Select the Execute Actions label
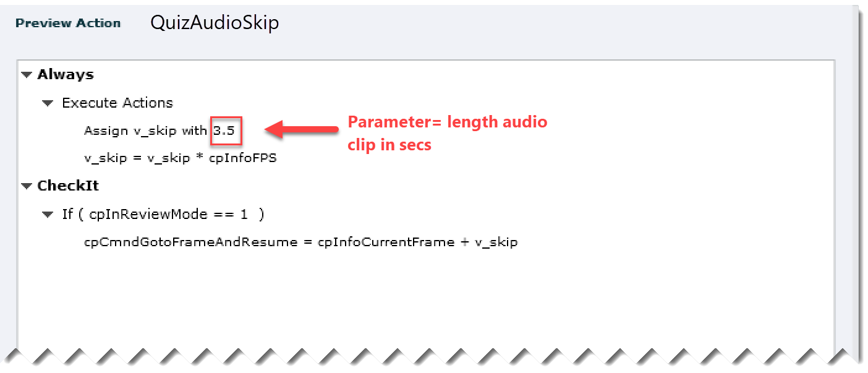Screen dimensions: 868x373 point(117,103)
